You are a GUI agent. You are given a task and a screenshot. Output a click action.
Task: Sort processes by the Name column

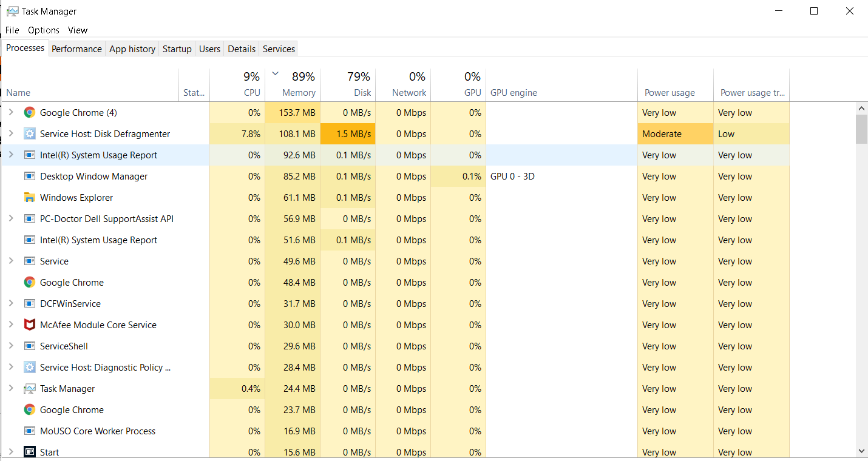91,85
